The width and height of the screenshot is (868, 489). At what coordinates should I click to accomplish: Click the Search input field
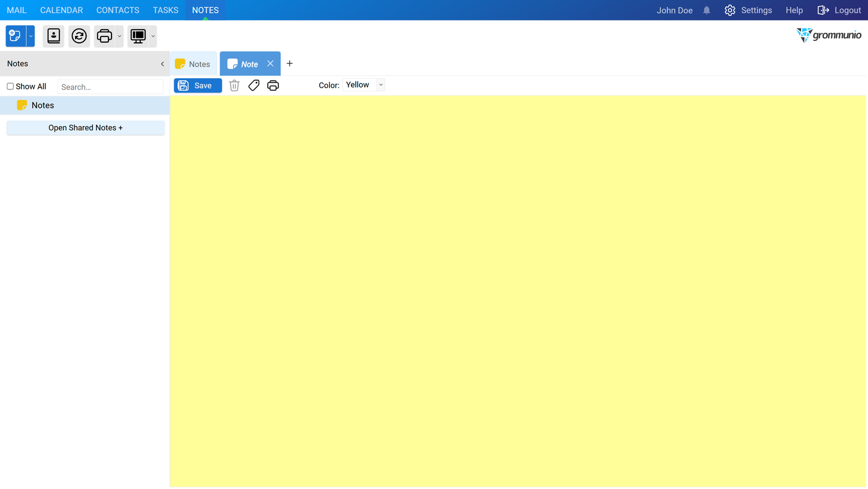click(110, 87)
